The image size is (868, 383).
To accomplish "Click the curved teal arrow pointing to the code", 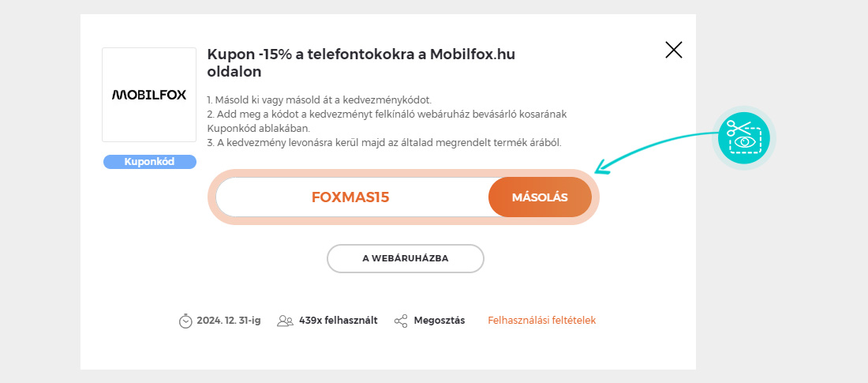I will point(656,151).
